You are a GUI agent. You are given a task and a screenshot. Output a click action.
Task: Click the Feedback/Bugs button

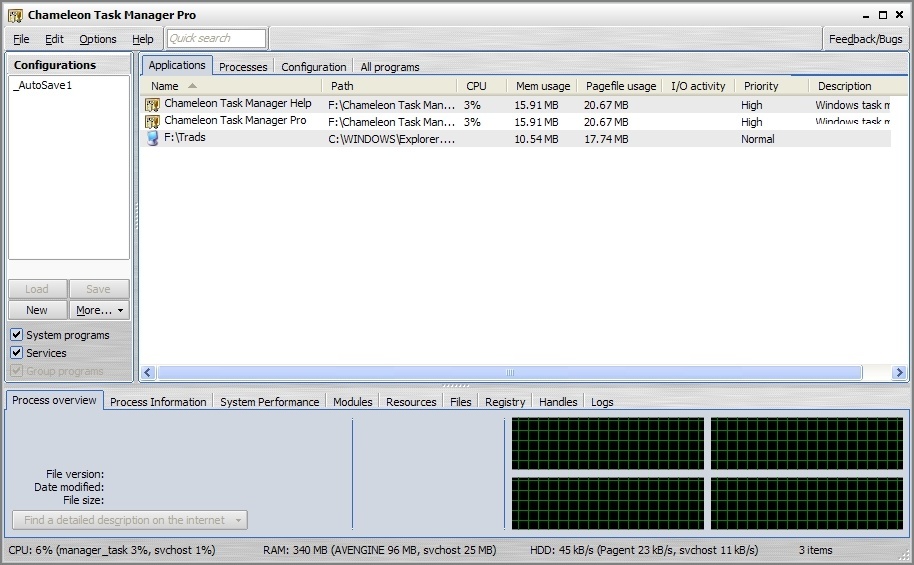point(865,39)
